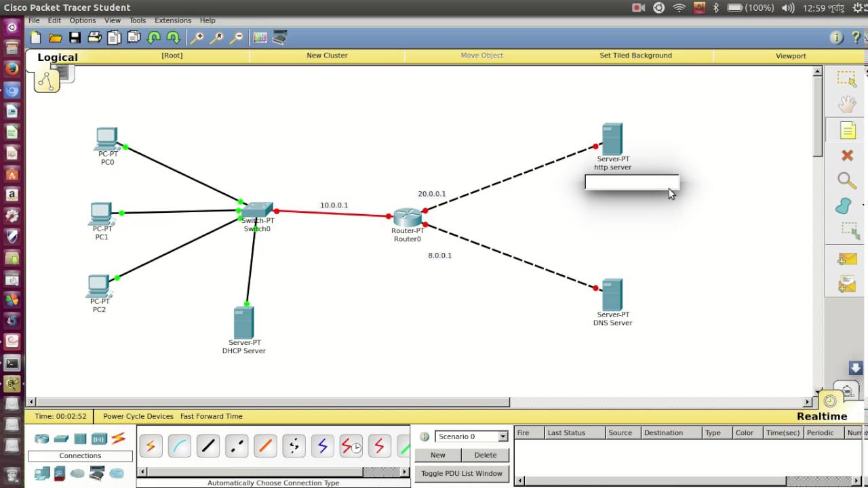Open Firefox from the Ubuntu launcher
Image resolution: width=868 pixels, height=488 pixels.
click(x=12, y=68)
